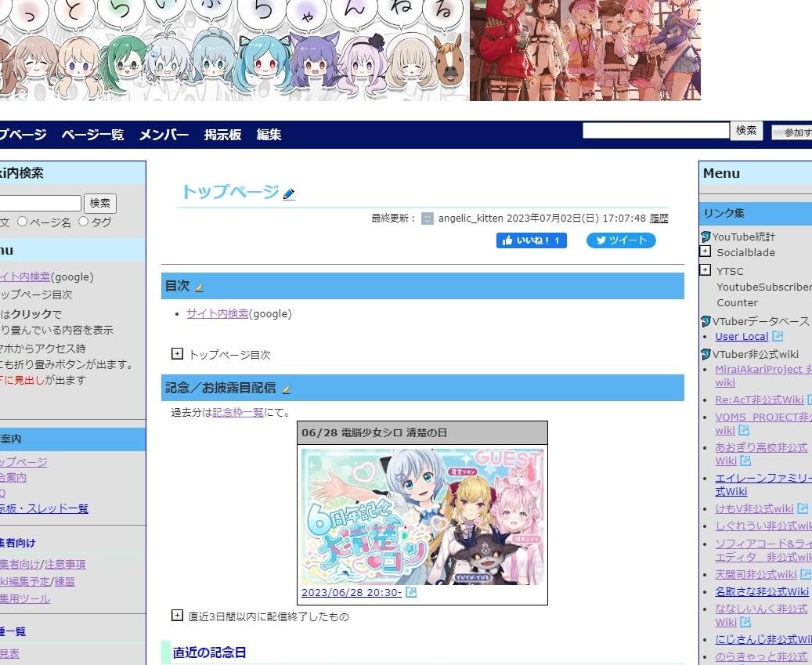The image size is (812, 665).
Task: Open メンバー in the navigation bar
Action: pos(164,135)
